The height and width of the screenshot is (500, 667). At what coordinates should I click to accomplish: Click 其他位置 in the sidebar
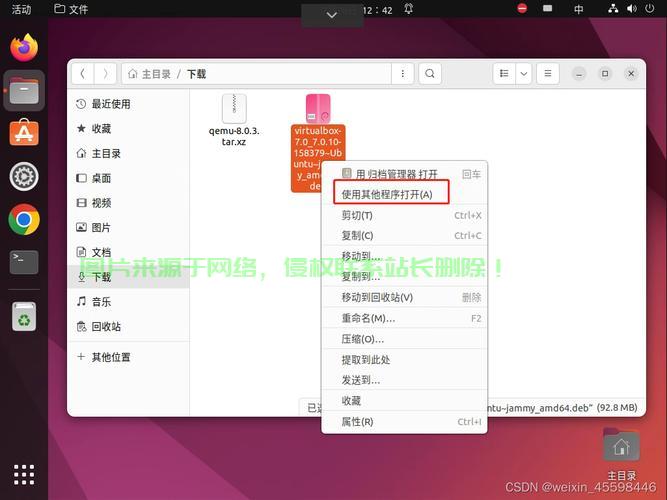click(128, 357)
